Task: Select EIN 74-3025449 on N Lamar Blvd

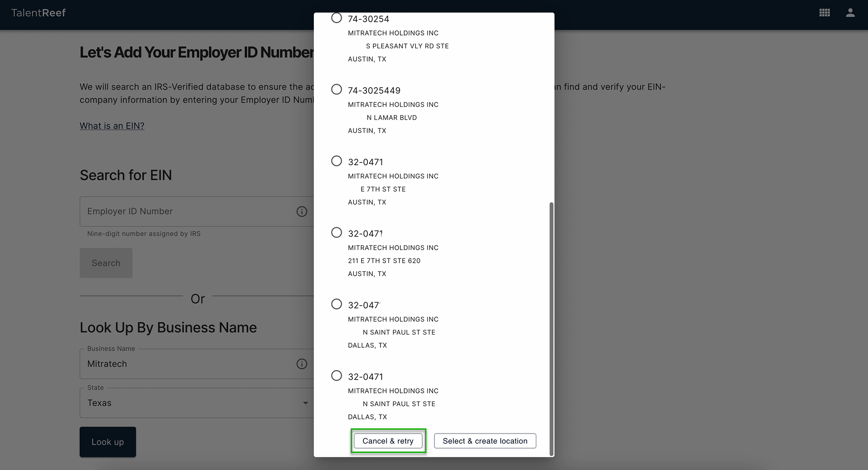Action: coord(337,89)
